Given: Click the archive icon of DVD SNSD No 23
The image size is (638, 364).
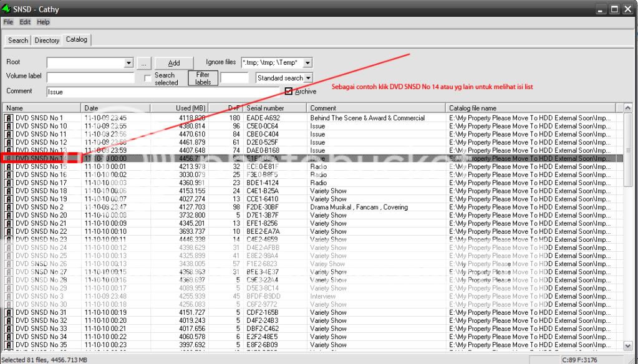Looking at the screenshot, I should tap(9, 239).
